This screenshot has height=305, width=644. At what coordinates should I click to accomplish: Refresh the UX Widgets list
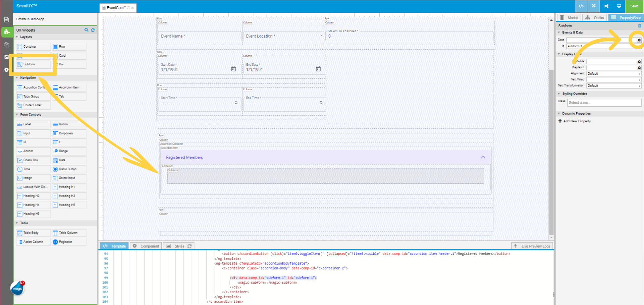[93, 30]
